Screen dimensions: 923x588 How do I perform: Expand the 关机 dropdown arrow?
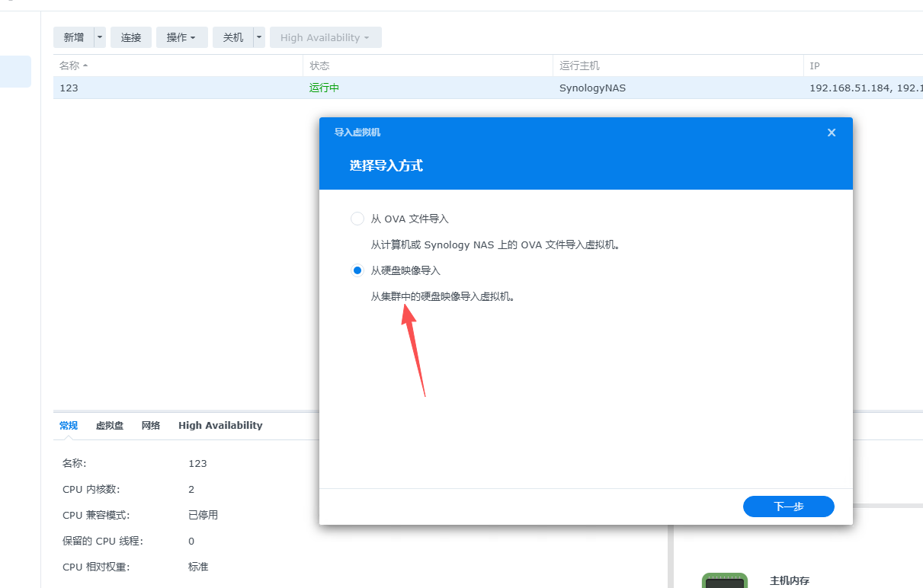coord(258,37)
